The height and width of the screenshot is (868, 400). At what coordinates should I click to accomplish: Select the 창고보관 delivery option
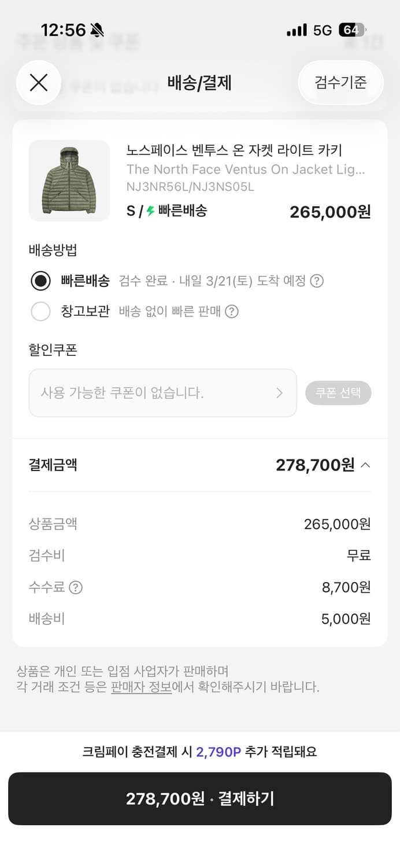(41, 311)
